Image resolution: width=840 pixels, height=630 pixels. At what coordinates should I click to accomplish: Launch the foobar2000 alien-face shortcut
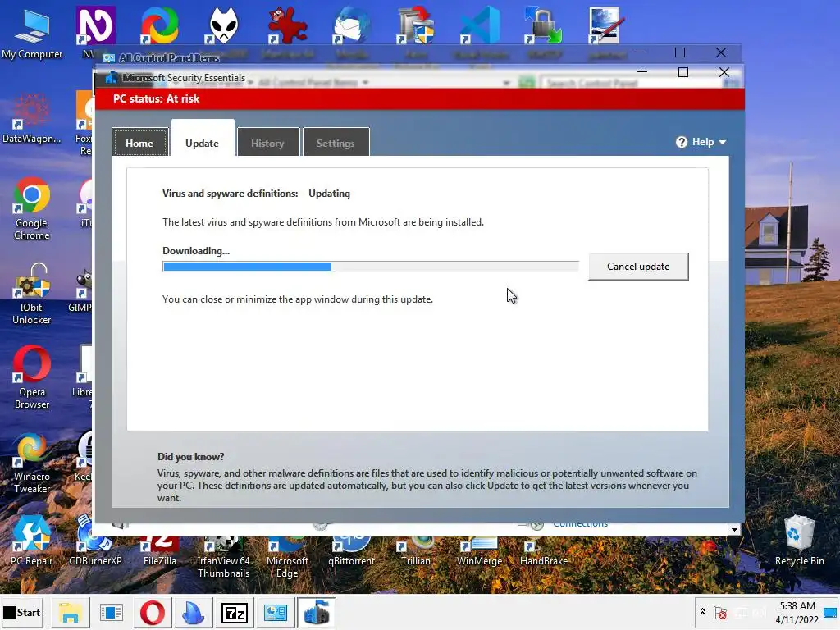(x=223, y=25)
